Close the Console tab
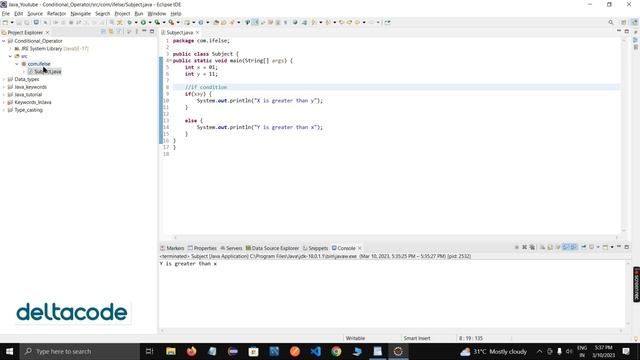 pos(360,248)
